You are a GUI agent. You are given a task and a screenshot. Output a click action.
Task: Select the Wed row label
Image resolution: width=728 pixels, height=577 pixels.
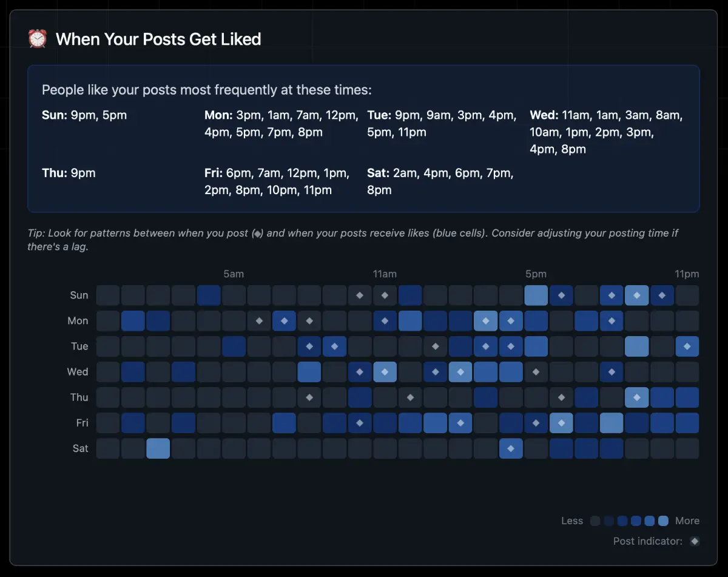(78, 372)
